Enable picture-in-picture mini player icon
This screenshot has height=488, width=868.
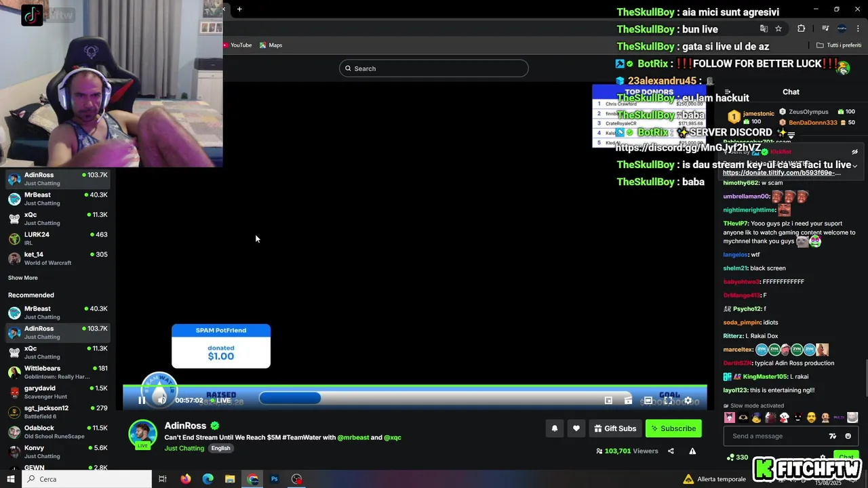click(608, 401)
